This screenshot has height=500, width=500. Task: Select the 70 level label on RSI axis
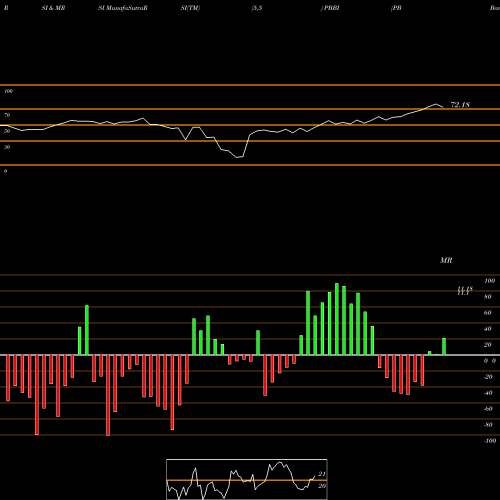click(x=7, y=115)
